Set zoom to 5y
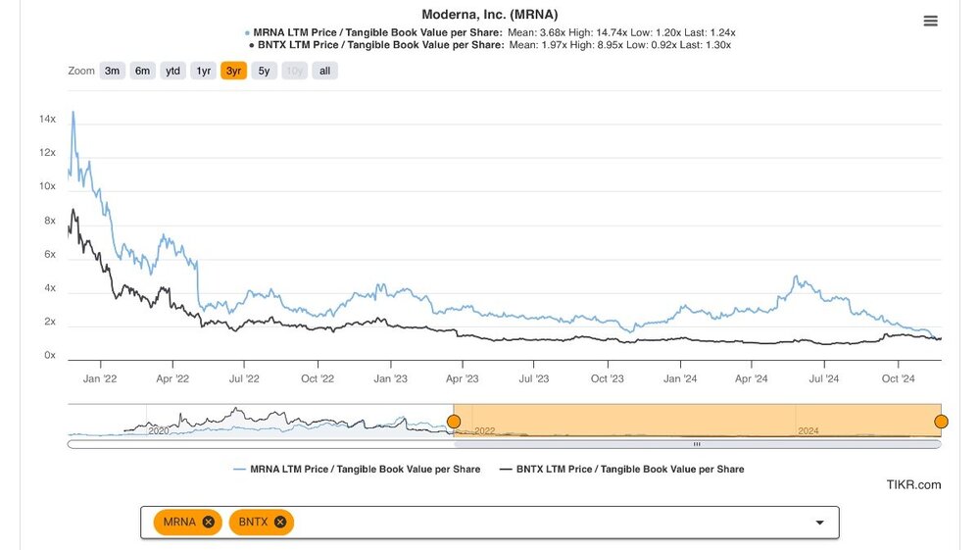This screenshot has height=550, width=980. click(x=264, y=71)
